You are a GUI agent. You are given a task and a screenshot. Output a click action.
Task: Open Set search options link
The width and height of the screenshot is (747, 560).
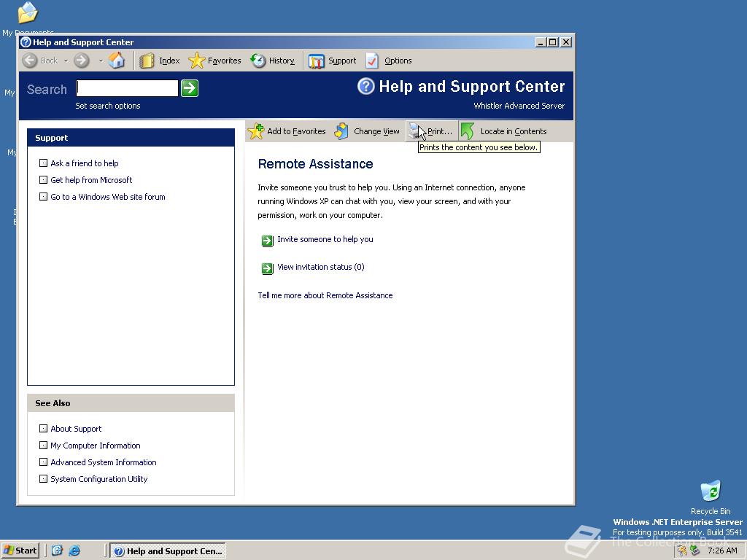pyautogui.click(x=108, y=106)
